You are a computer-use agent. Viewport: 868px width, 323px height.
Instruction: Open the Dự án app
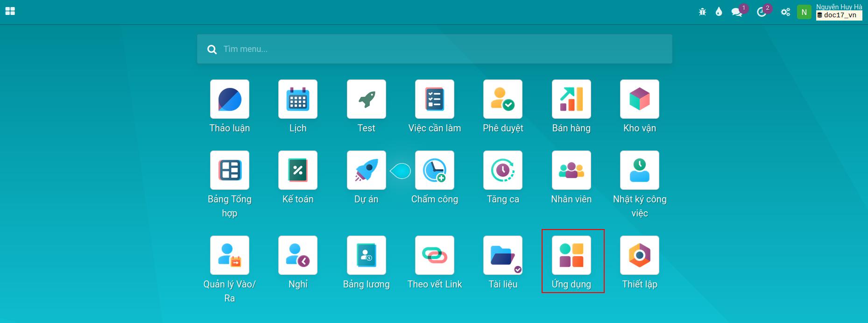(367, 170)
